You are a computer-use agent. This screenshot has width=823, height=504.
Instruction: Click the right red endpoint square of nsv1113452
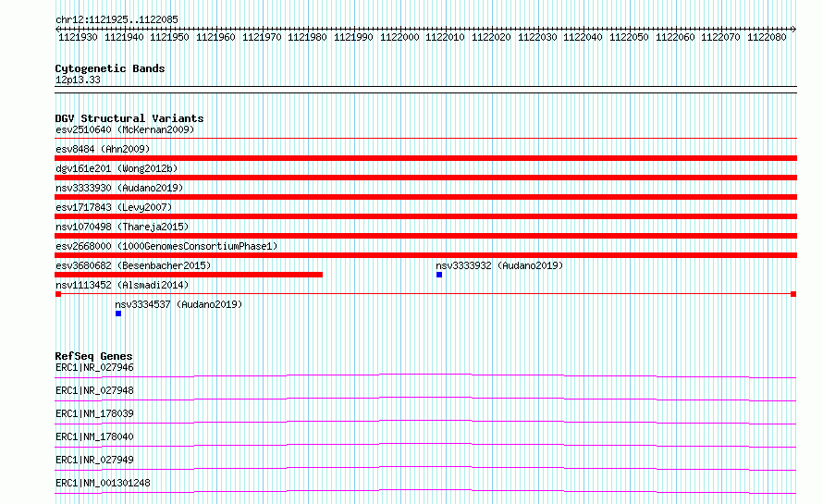[793, 294]
